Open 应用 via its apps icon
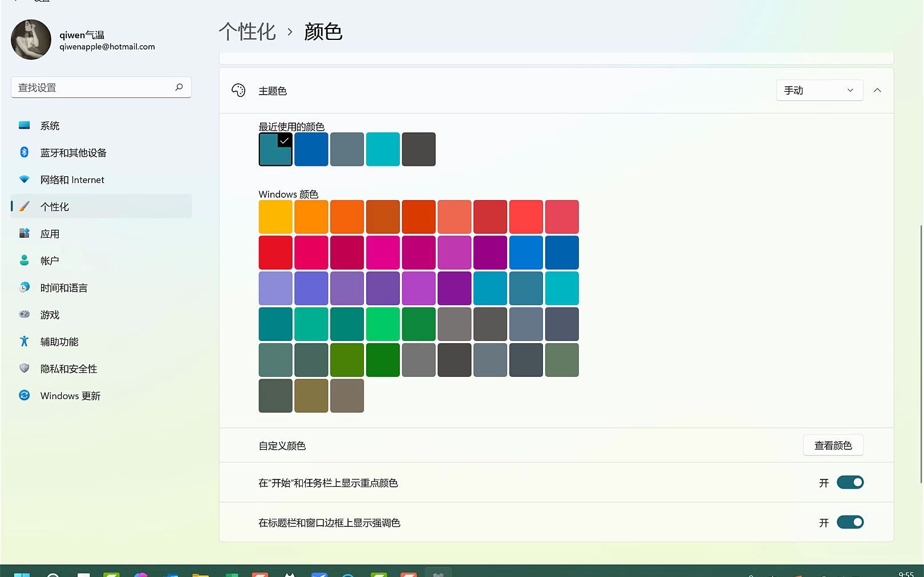 pyautogui.click(x=24, y=233)
